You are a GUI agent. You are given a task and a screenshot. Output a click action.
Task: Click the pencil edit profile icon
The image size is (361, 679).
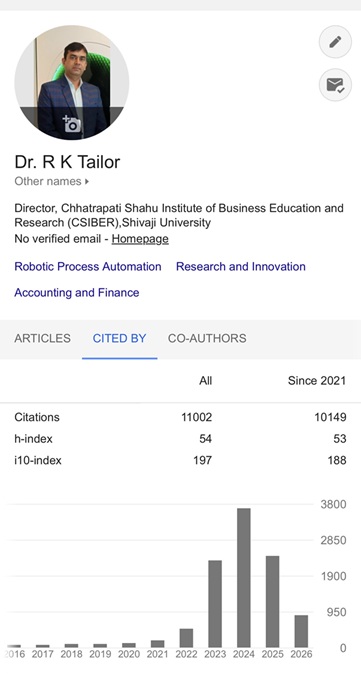click(335, 42)
